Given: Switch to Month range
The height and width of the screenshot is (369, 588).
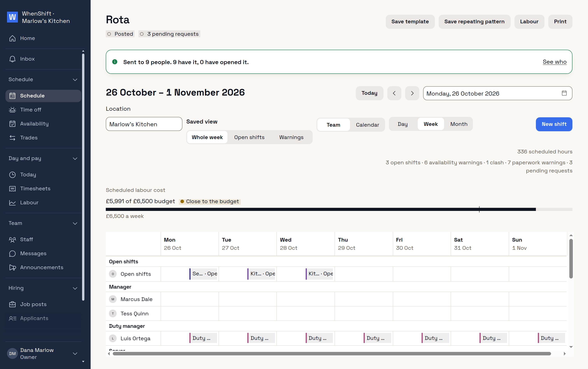Looking at the screenshot, I should (x=458, y=124).
